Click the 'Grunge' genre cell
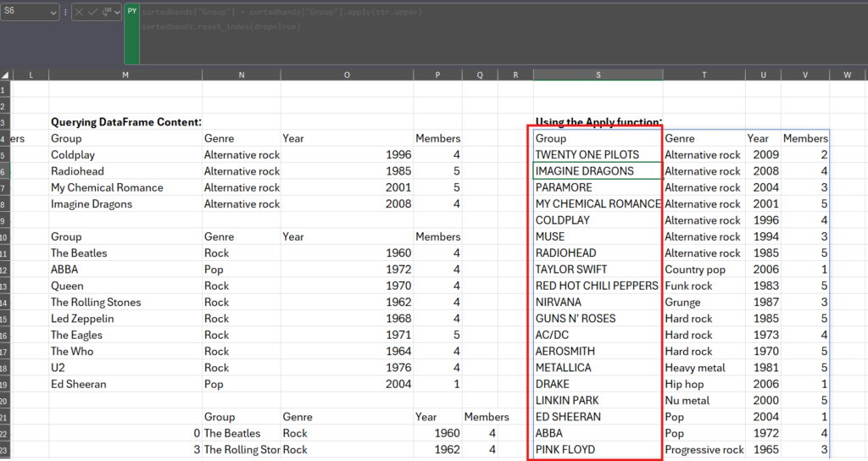Viewport: 868px width, 461px height. 704,303
